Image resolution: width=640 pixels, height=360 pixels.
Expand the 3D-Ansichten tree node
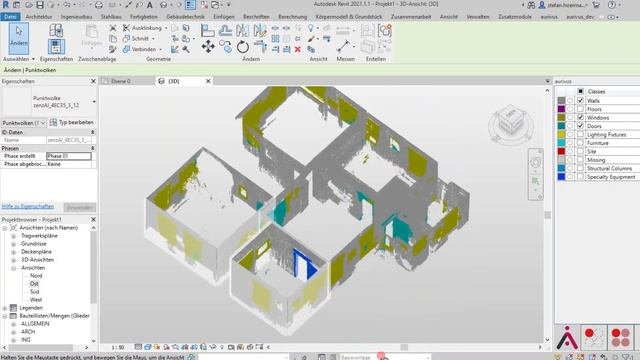[13, 260]
